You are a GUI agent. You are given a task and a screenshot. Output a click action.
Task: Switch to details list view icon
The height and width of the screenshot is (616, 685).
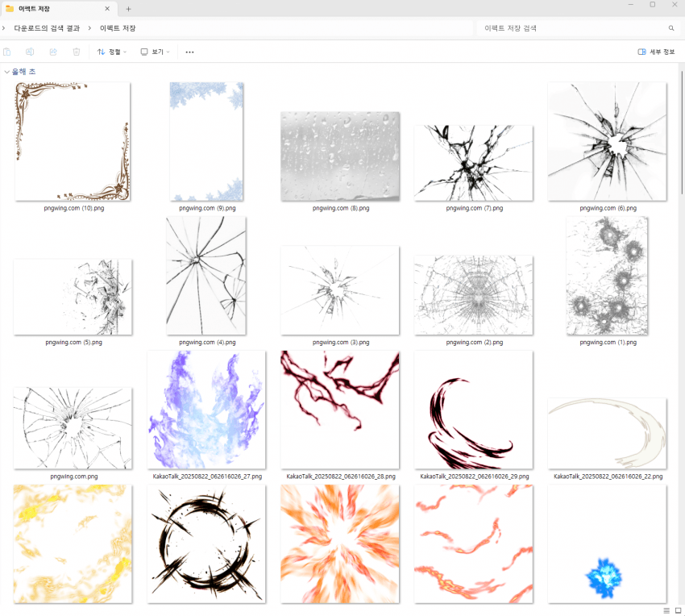click(666, 610)
